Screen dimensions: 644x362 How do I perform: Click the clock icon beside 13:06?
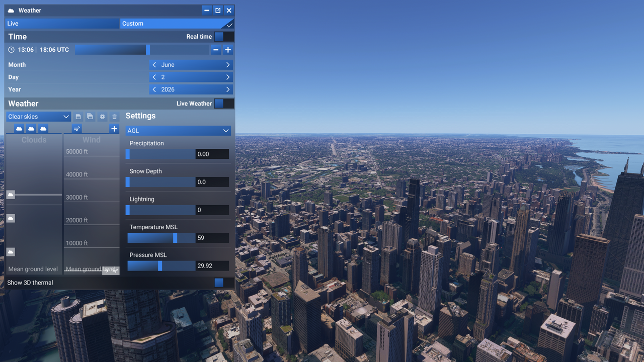coord(12,50)
